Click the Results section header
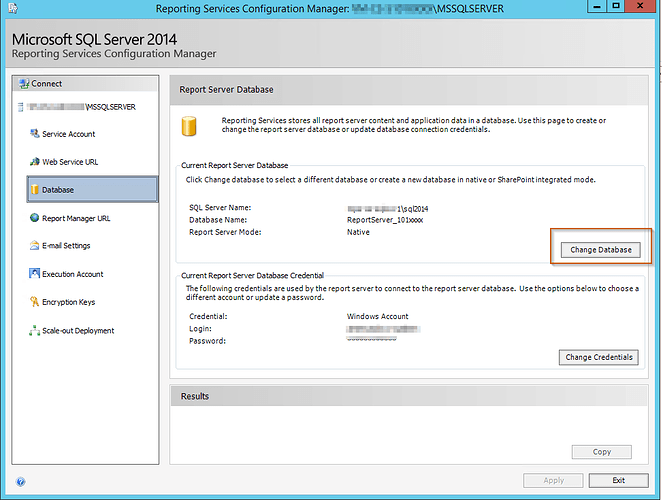Image resolution: width=662 pixels, height=500 pixels. pos(195,396)
